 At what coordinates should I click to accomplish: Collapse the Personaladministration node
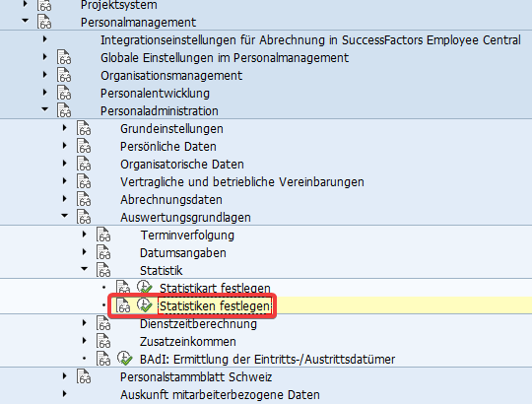click(44, 109)
